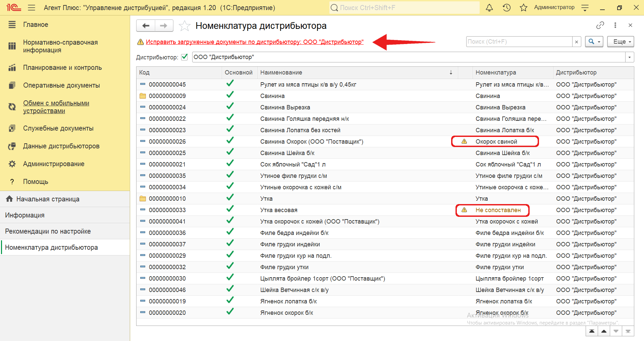Click the warning icon beside Не сопоставлен
The height and width of the screenshot is (341, 644).
tap(464, 210)
